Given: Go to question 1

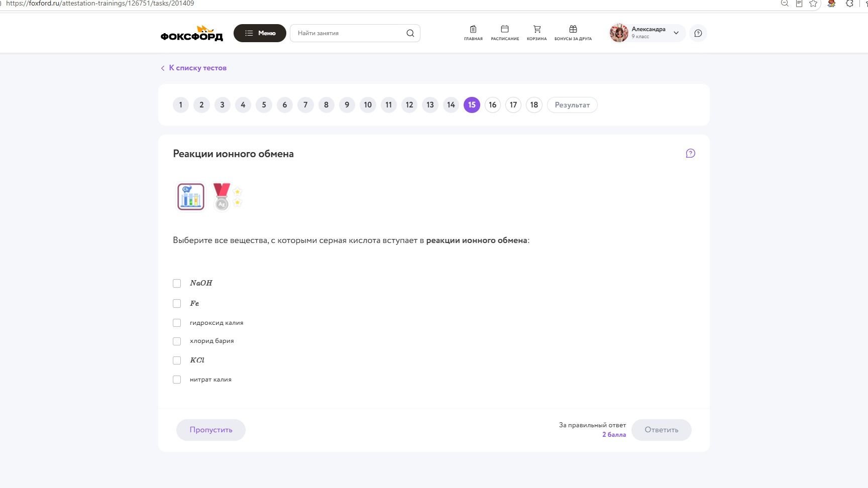Looking at the screenshot, I should click(x=181, y=105).
